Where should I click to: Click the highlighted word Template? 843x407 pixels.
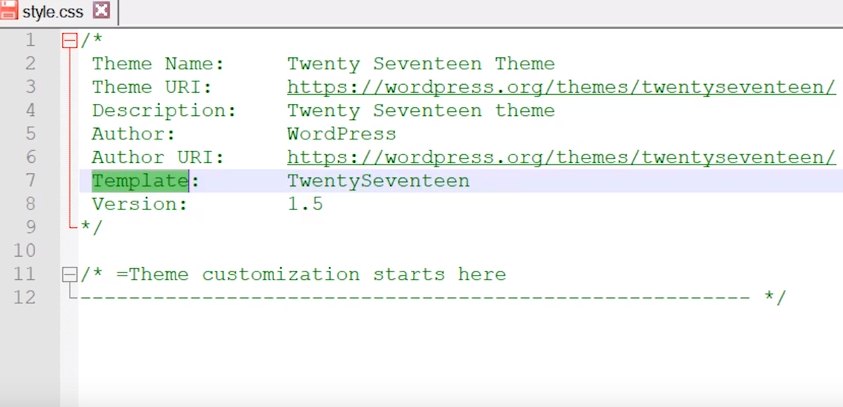(x=140, y=181)
